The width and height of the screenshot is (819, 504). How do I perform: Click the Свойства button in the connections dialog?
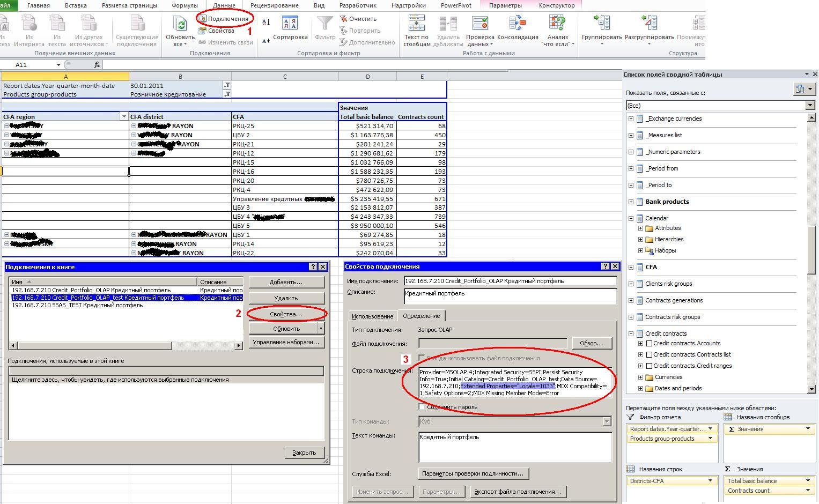point(286,314)
